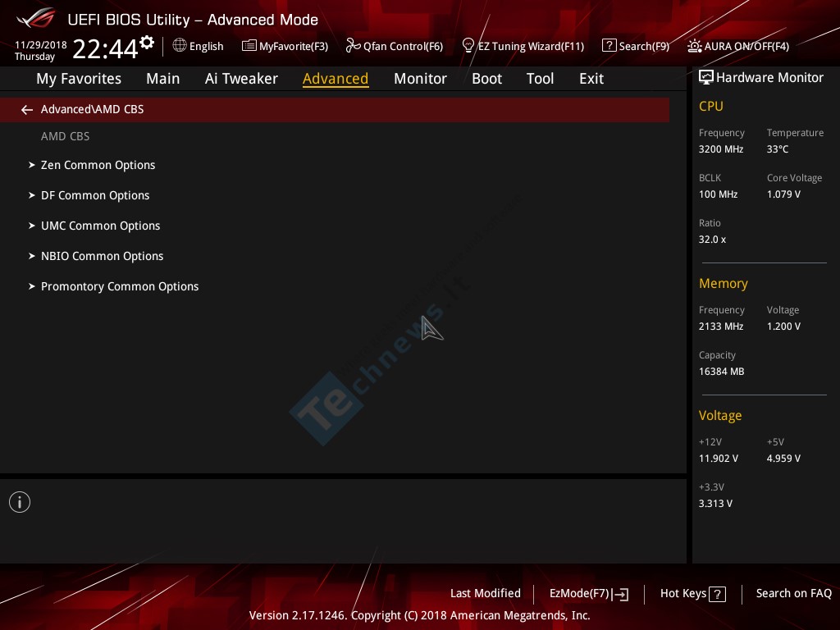Viewport: 840px width, 630px height.
Task: Go to the Exit tab
Action: [591, 79]
